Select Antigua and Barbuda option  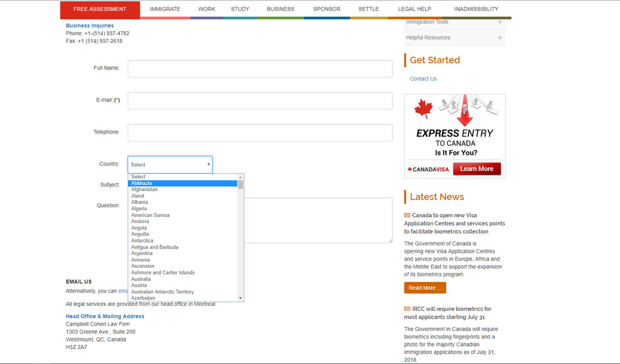(x=183, y=247)
